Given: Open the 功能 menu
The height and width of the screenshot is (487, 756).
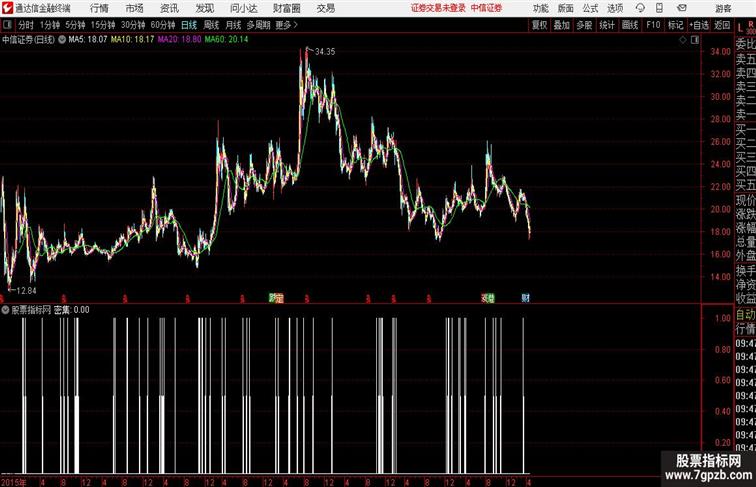Looking at the screenshot, I should point(540,8).
